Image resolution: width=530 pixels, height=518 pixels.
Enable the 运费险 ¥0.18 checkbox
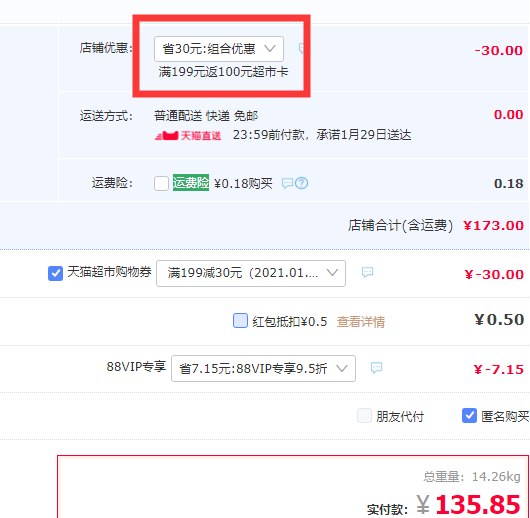pos(161,184)
